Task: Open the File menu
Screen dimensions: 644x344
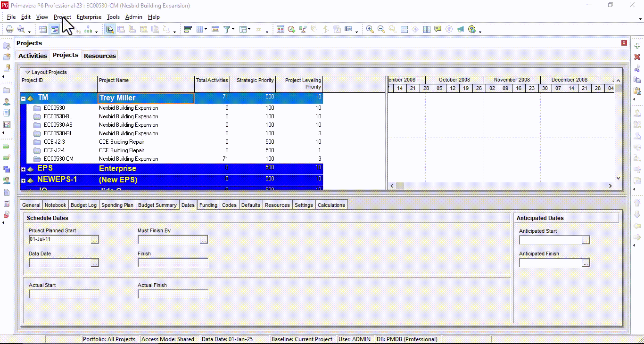Action: click(x=11, y=17)
